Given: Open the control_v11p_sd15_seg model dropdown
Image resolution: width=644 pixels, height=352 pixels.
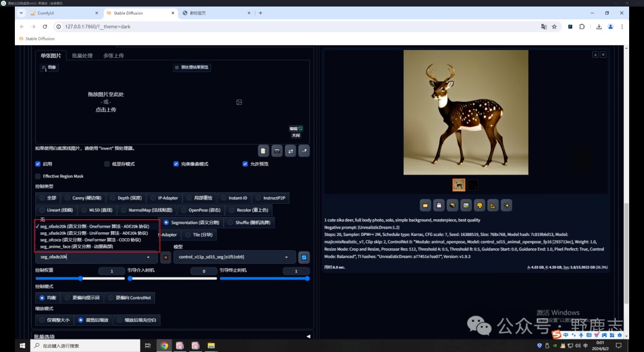Looking at the screenshot, I should pos(234,257).
